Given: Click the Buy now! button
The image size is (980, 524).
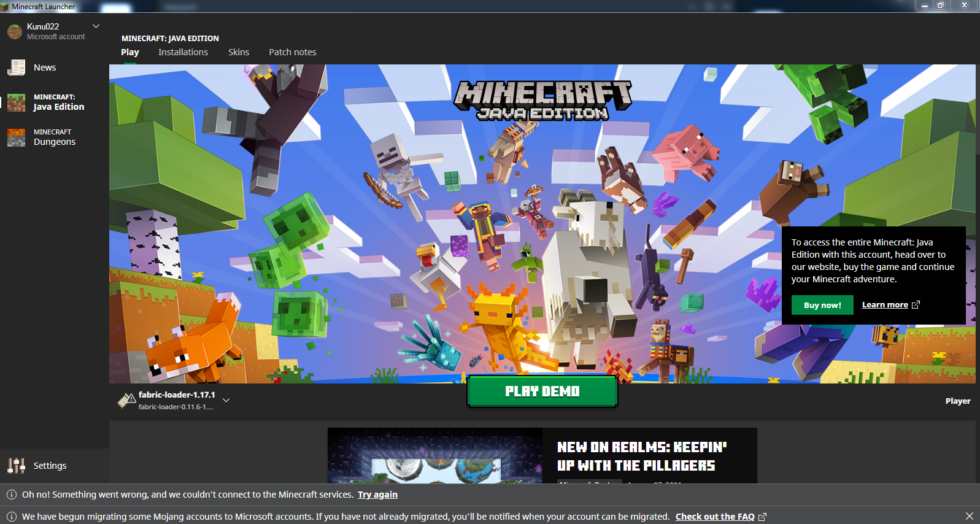Looking at the screenshot, I should tap(822, 305).
